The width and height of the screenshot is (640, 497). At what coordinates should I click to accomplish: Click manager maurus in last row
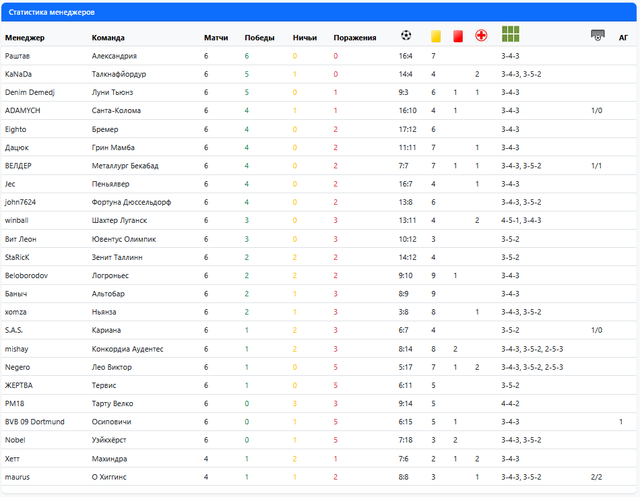pyautogui.click(x=18, y=476)
